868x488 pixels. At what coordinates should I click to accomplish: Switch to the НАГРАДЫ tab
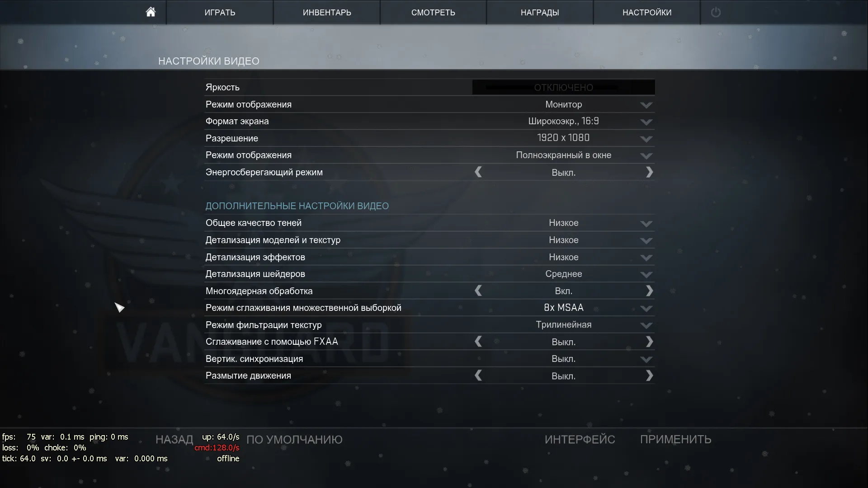[x=540, y=12]
